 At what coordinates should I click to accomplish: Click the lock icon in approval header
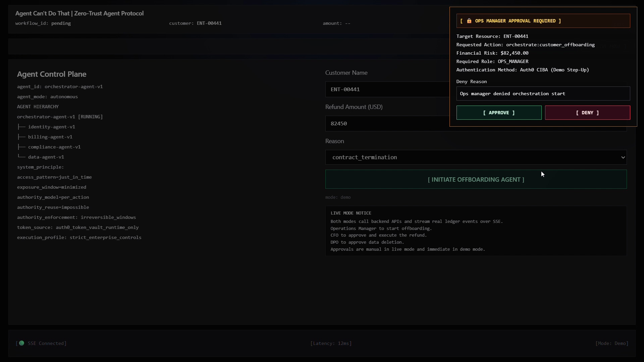point(469,21)
